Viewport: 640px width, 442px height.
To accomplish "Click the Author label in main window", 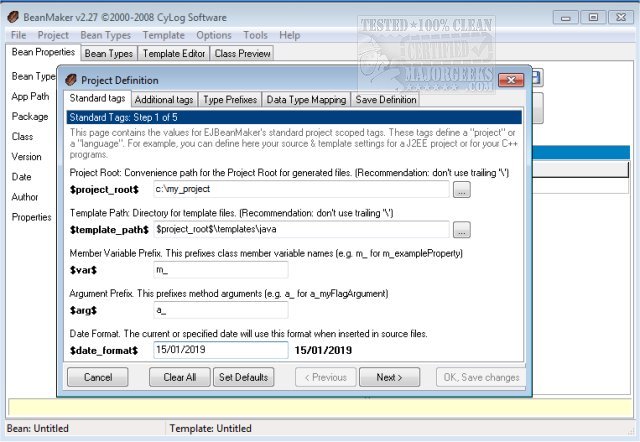I will click(25, 197).
